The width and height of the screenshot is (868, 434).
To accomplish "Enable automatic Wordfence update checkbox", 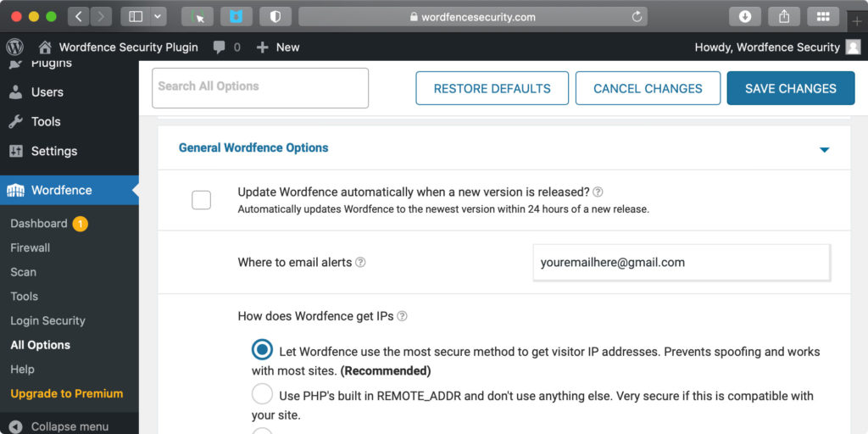I will click(x=202, y=200).
